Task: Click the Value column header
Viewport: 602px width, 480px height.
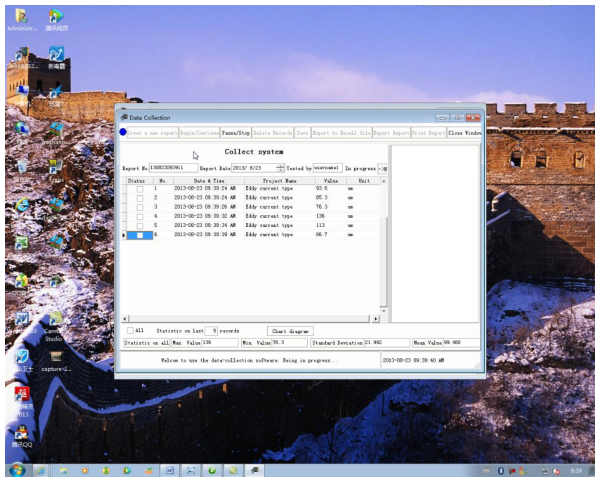Action: (331, 180)
